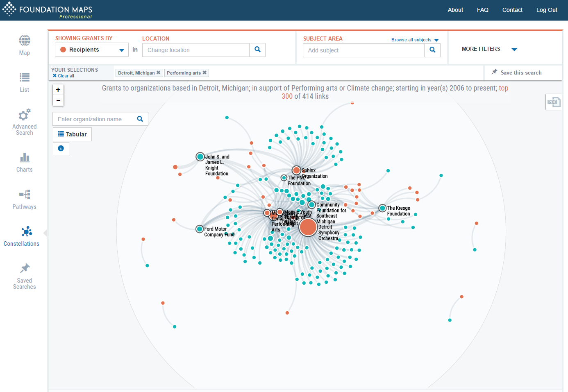Export constellation as PDF
The width and height of the screenshot is (568, 392).
[554, 102]
